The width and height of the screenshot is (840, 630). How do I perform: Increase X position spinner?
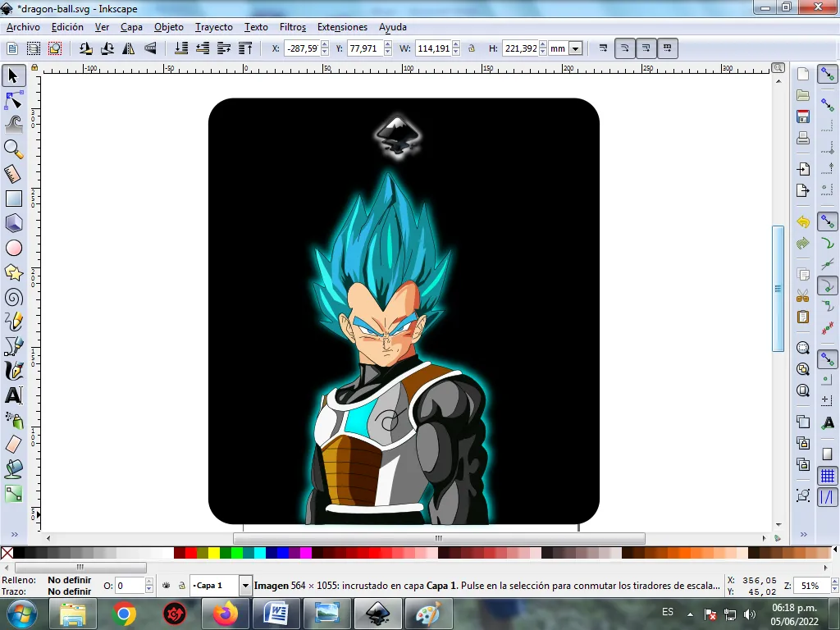click(x=325, y=45)
